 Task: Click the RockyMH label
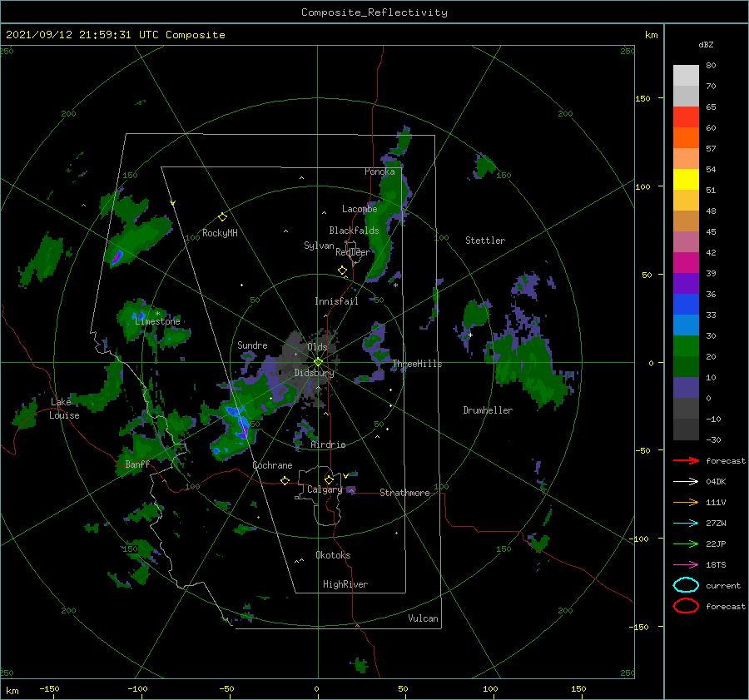(220, 233)
